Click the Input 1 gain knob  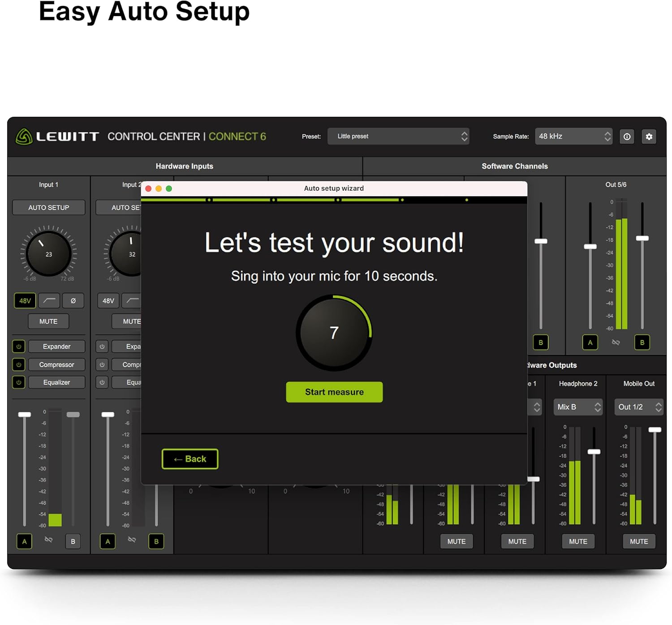click(49, 254)
